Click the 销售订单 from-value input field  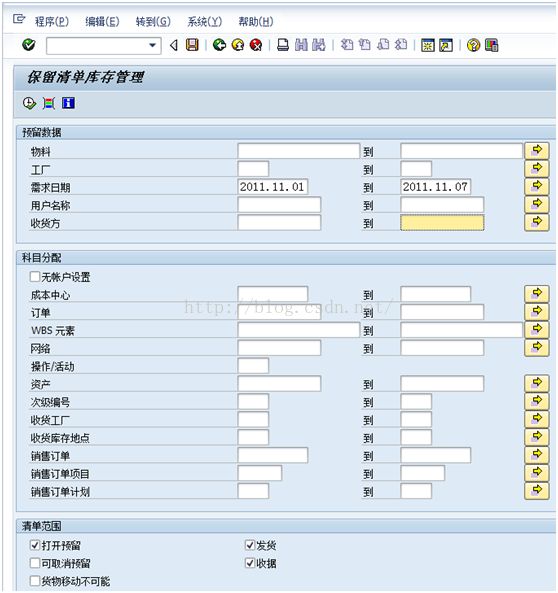tap(273, 455)
